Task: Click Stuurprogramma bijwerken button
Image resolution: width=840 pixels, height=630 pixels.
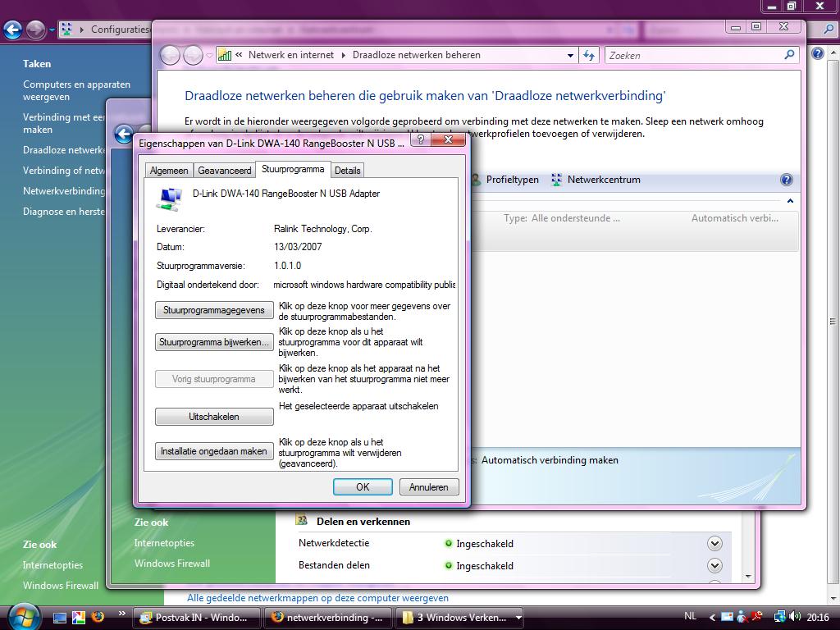Action: (x=214, y=342)
